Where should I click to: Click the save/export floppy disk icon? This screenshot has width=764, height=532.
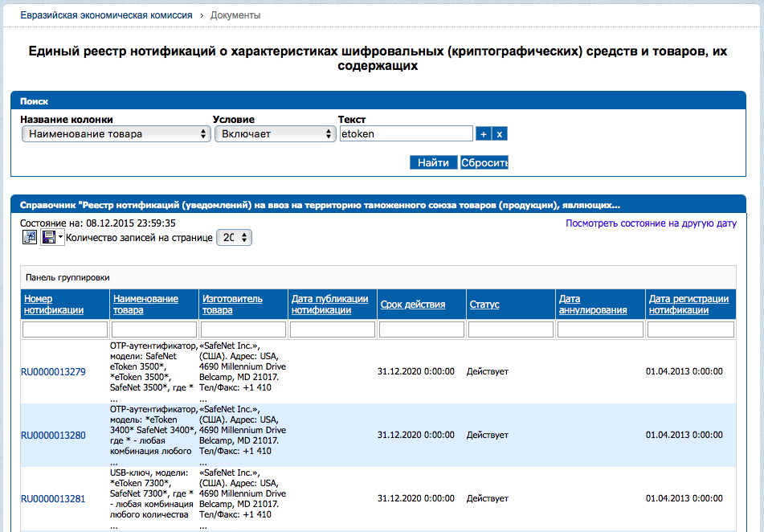[48, 237]
